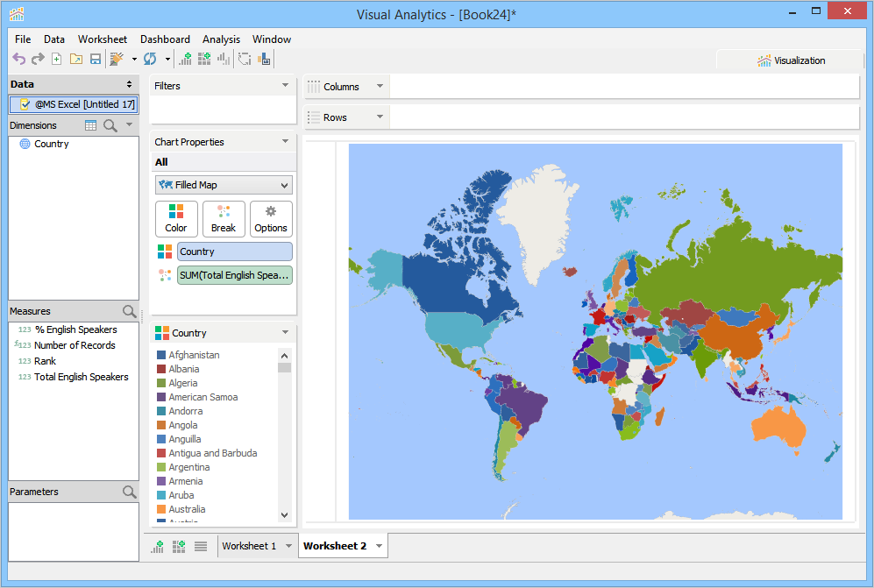Click the Data pane sort arrows icon

[x=130, y=84]
